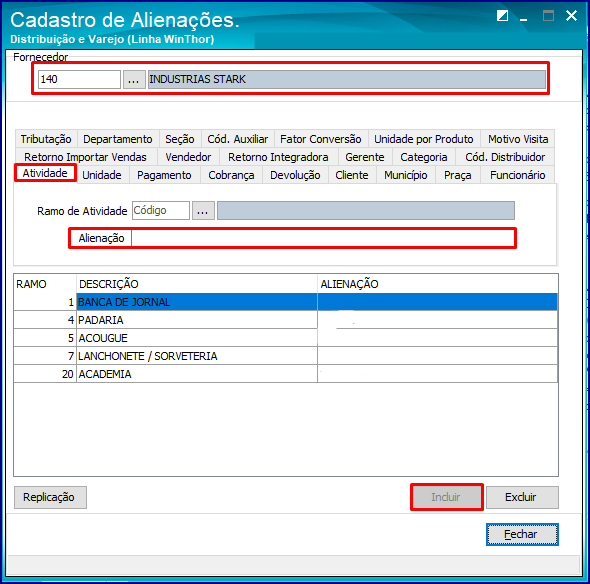Click the title bar contrast square icon
Screen dimensions: 590x584
pyautogui.click(x=502, y=16)
